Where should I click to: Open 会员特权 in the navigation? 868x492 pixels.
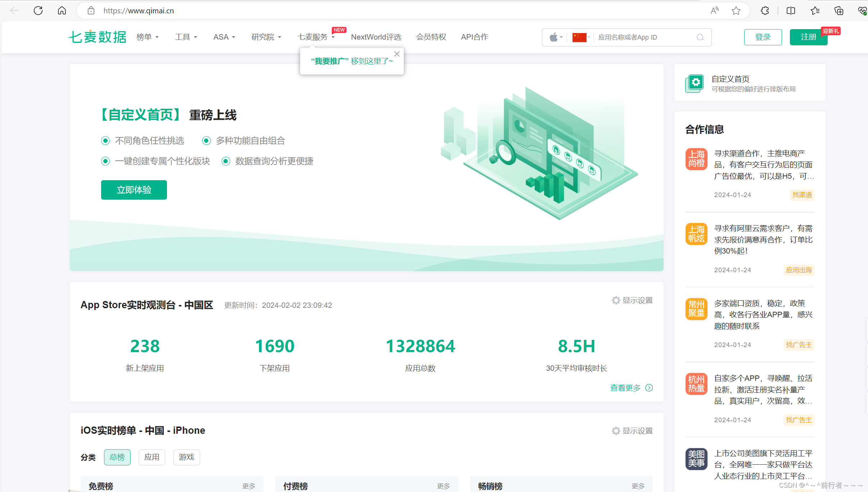pyautogui.click(x=431, y=37)
